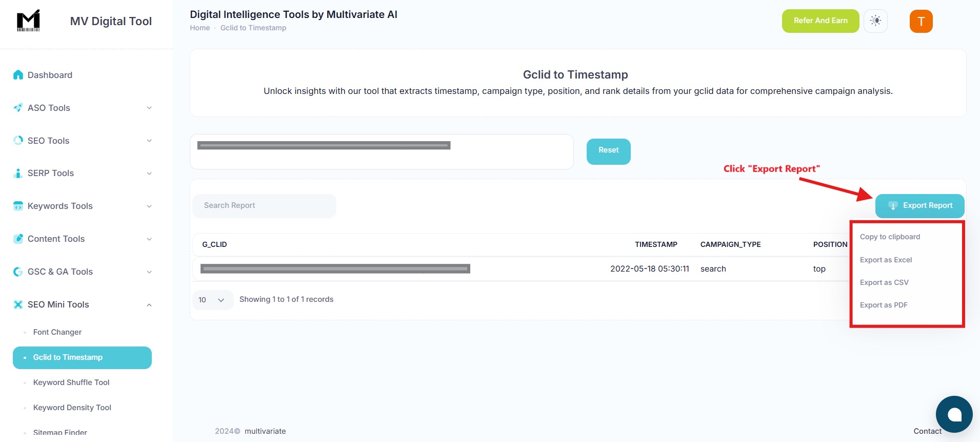Click the Keywords Tools icon
Image resolution: width=980 pixels, height=442 pixels.
pos(18,206)
